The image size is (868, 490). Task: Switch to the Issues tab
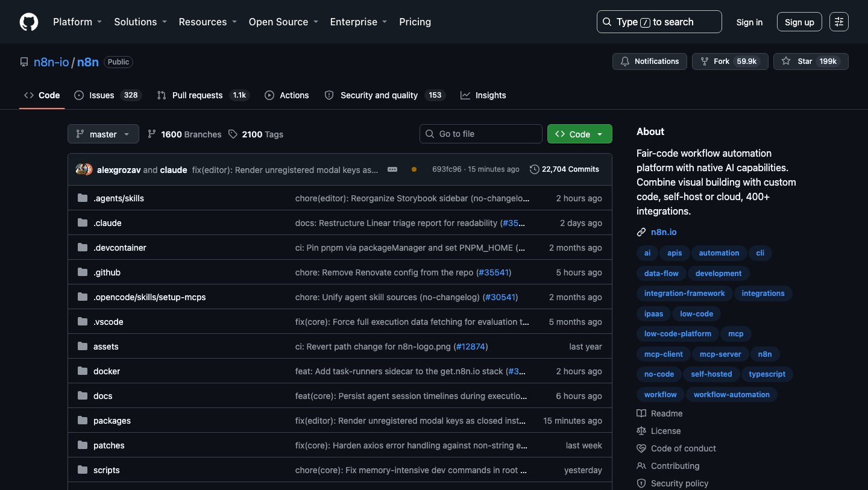(108, 95)
